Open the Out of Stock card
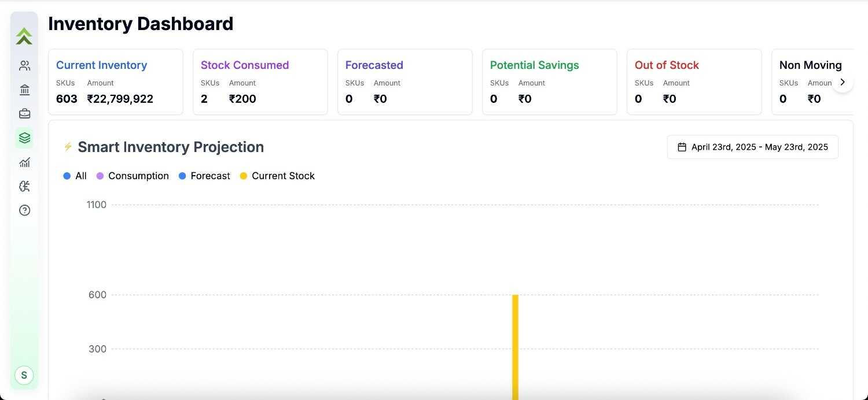 coord(694,82)
